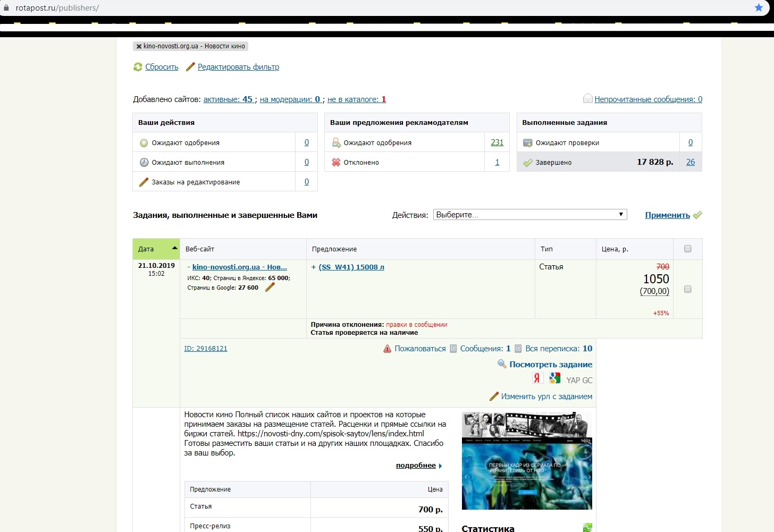The height and width of the screenshot is (532, 774).
Task: Click icon at Ожидают проверки
Action: click(x=528, y=143)
